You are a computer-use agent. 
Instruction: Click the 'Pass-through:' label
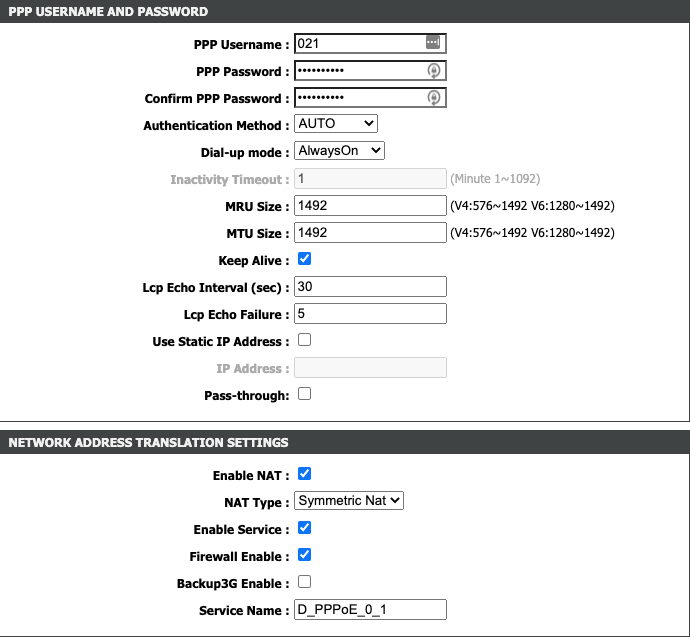[246, 395]
